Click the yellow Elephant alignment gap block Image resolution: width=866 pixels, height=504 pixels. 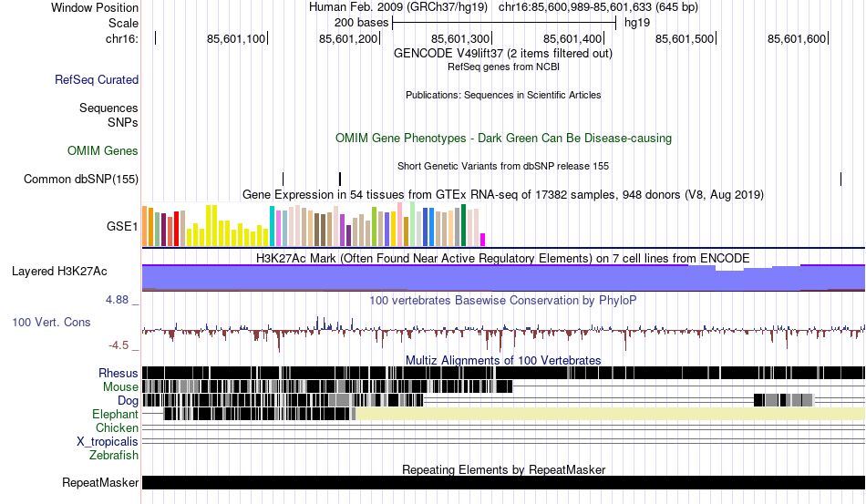coord(610,414)
